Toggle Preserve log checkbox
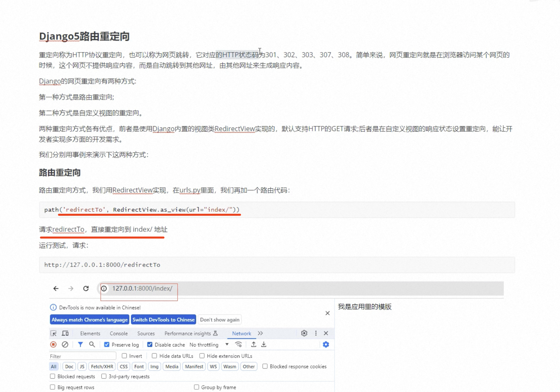Viewport: 560px width, 392px height. (x=107, y=345)
